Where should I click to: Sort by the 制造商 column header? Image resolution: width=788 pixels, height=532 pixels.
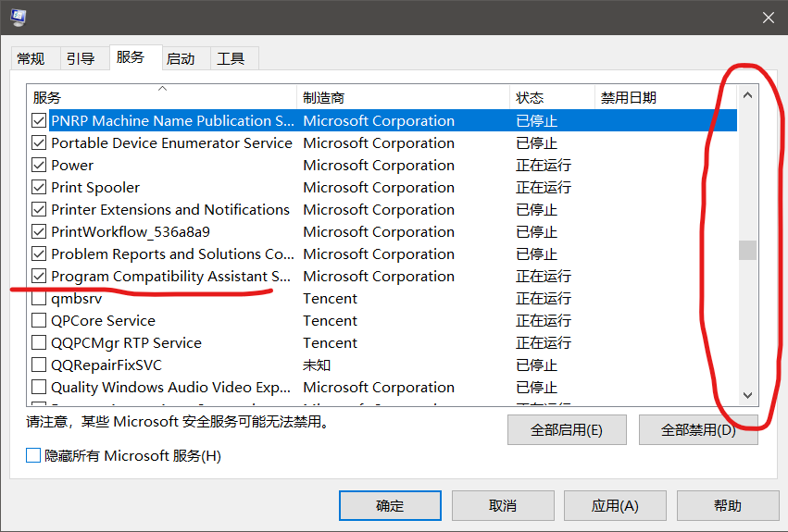(403, 97)
